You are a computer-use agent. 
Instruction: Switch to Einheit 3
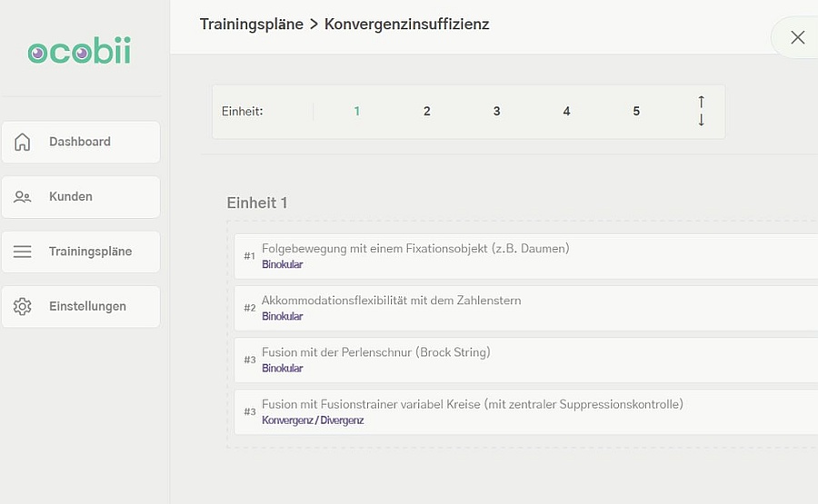click(497, 112)
